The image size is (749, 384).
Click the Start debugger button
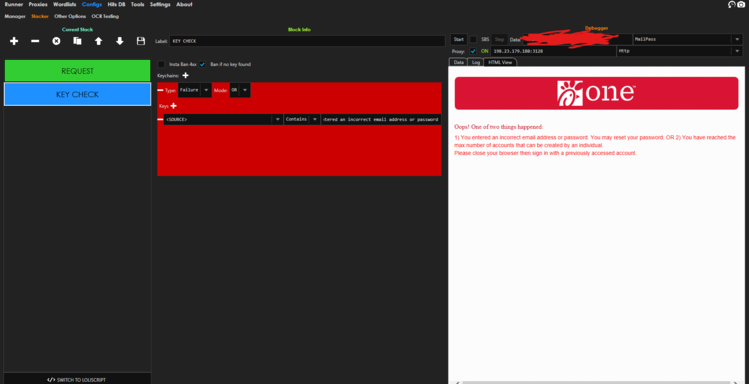pos(459,39)
